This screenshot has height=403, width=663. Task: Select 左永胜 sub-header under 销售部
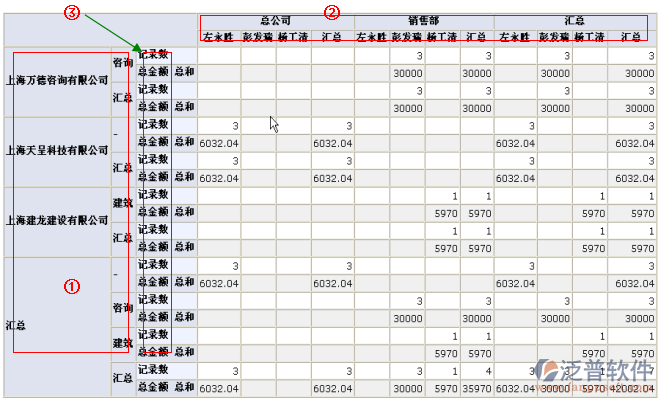point(372,37)
